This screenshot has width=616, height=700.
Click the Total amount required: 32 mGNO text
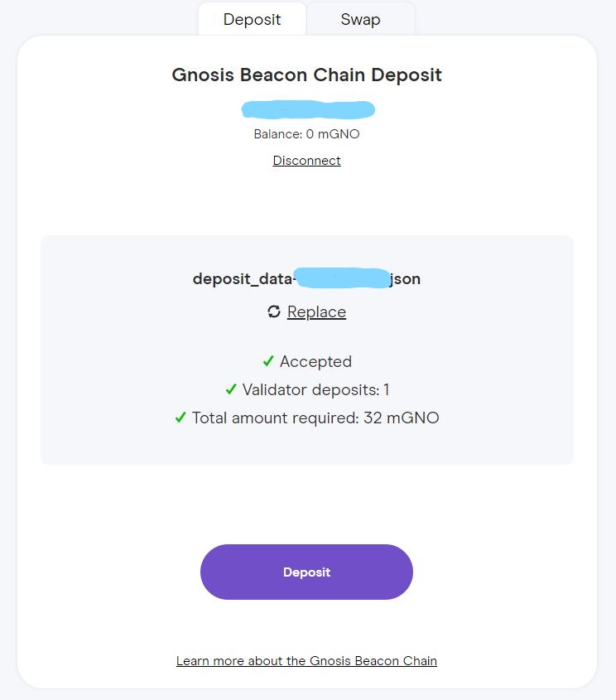coord(315,418)
